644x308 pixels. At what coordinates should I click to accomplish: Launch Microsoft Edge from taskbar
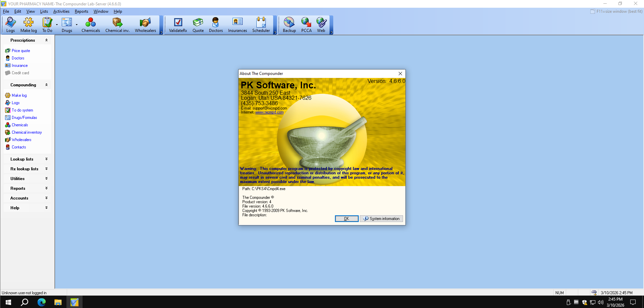(41, 302)
